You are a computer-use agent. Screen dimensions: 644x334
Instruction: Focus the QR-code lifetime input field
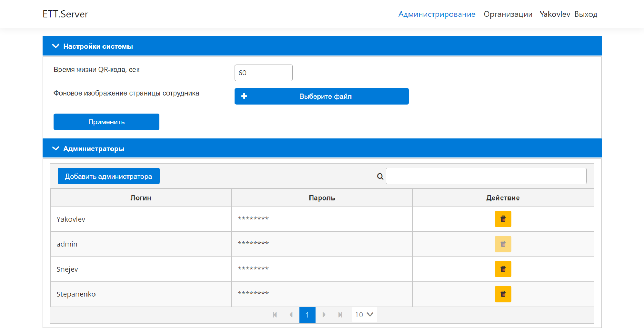(x=264, y=73)
